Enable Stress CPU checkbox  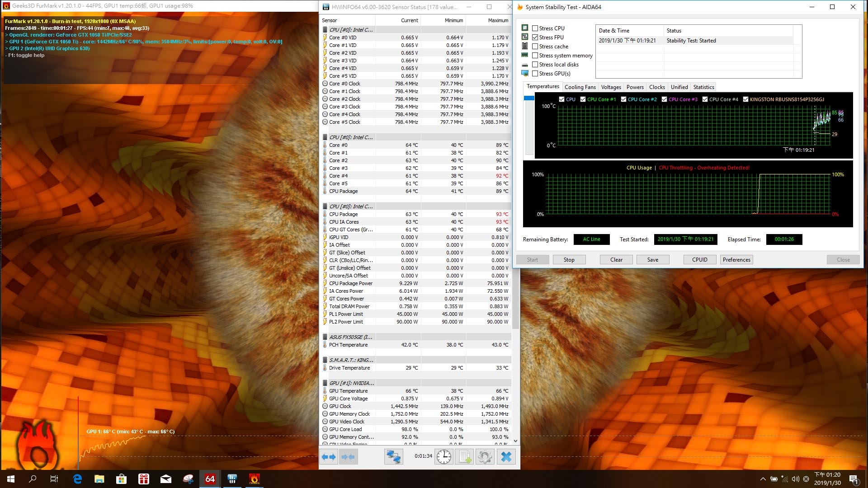point(535,28)
